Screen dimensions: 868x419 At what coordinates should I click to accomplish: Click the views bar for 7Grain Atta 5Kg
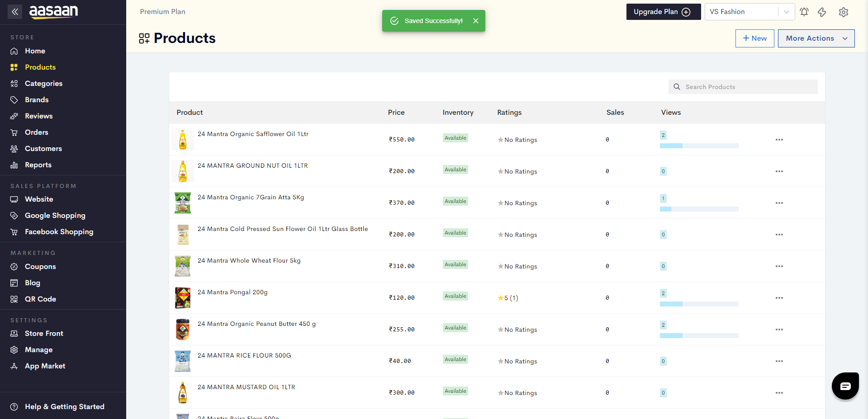point(699,209)
